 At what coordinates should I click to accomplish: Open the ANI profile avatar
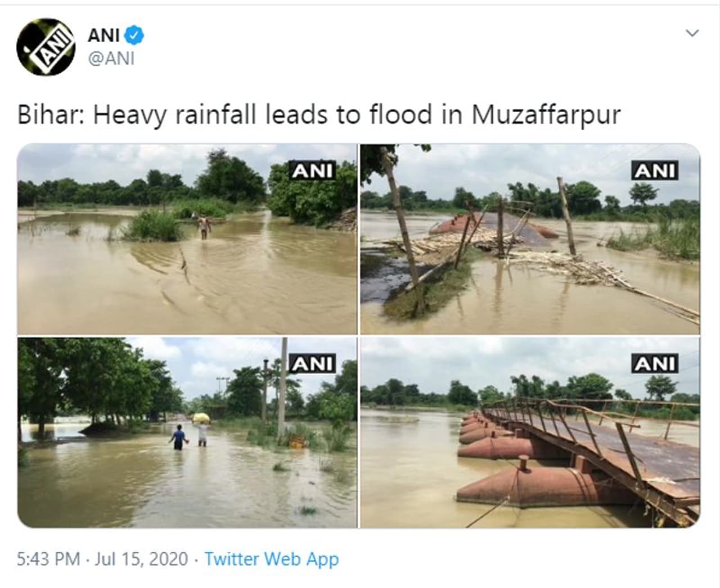[x=46, y=47]
